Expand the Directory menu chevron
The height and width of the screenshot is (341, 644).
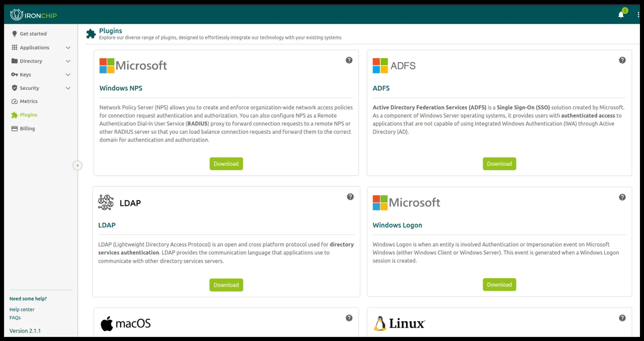pyautogui.click(x=68, y=61)
